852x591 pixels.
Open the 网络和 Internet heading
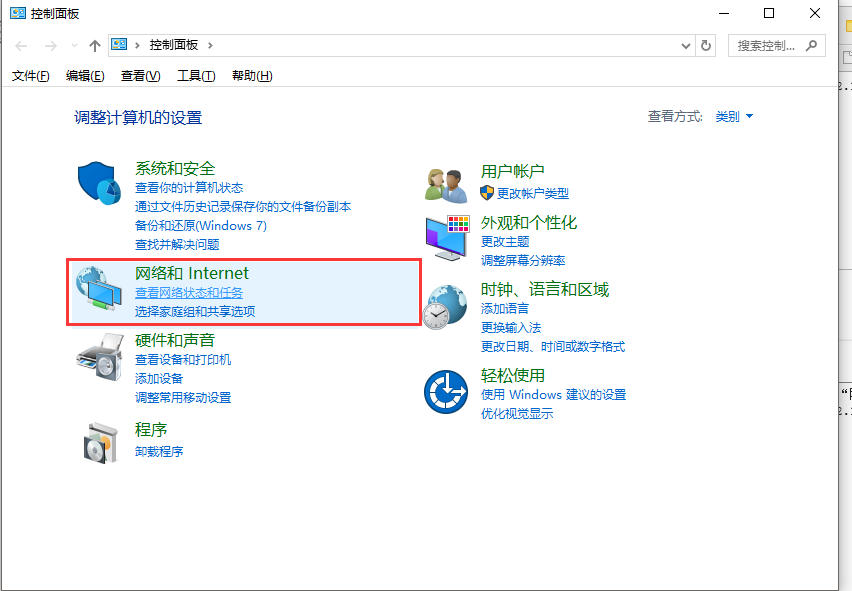coord(192,273)
